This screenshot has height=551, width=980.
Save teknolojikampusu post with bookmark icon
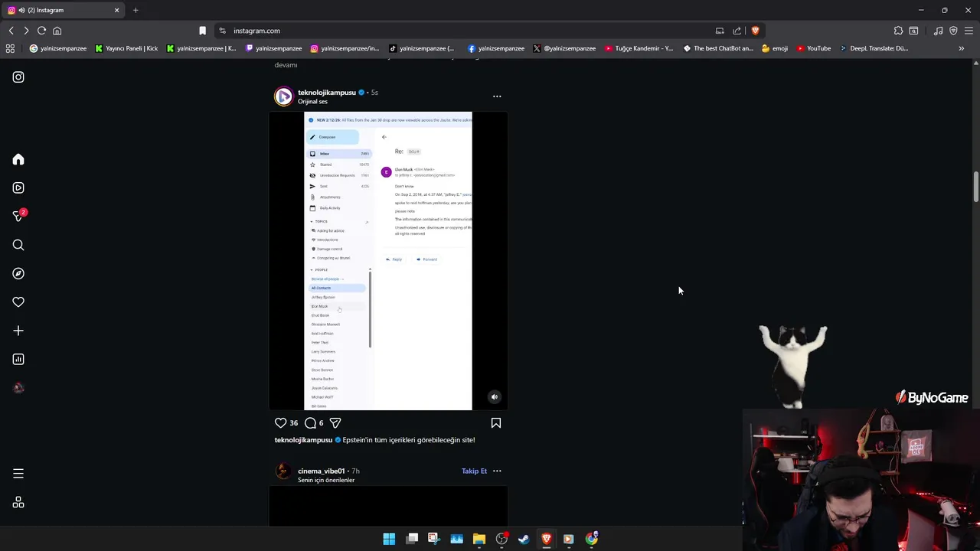click(x=496, y=422)
